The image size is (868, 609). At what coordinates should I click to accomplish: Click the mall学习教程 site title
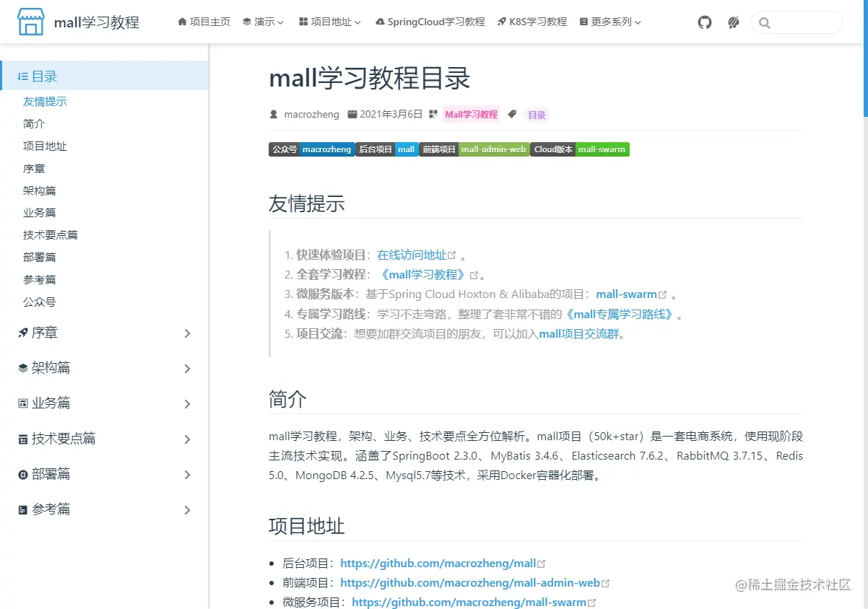pyautogui.click(x=97, y=22)
